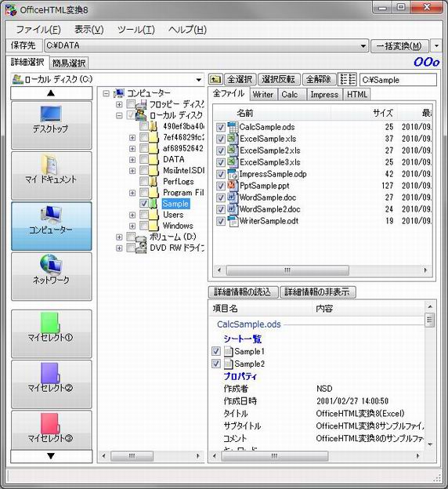Open the Local Disk (C:) drive dropdown
The height and width of the screenshot is (489, 448).
click(199, 80)
